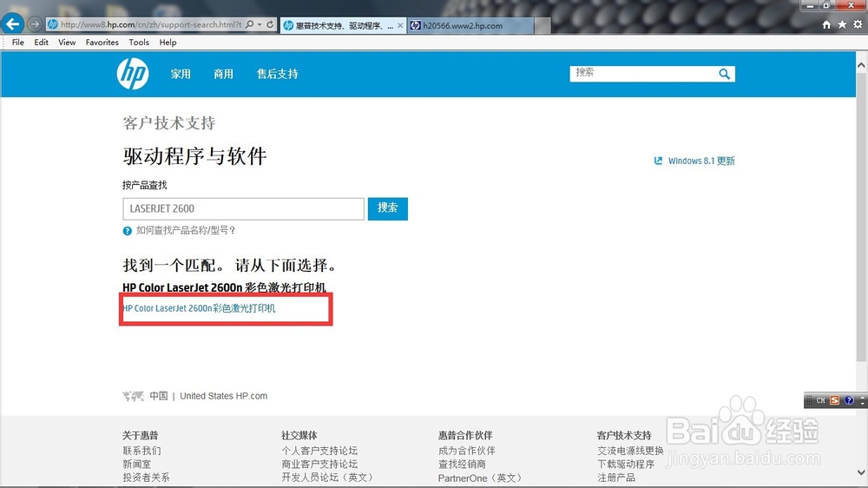Open 下载驱动程序 footer link
This screenshot has height=488, width=868.
(626, 465)
